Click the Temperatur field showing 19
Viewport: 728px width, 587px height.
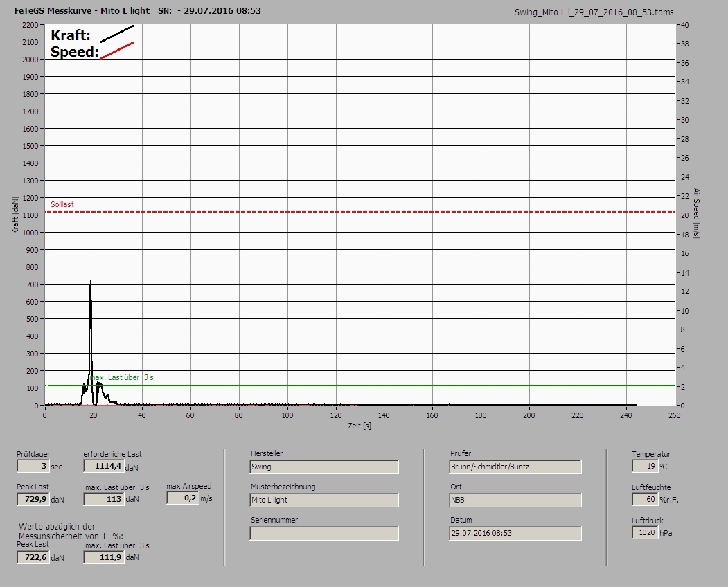coord(645,466)
